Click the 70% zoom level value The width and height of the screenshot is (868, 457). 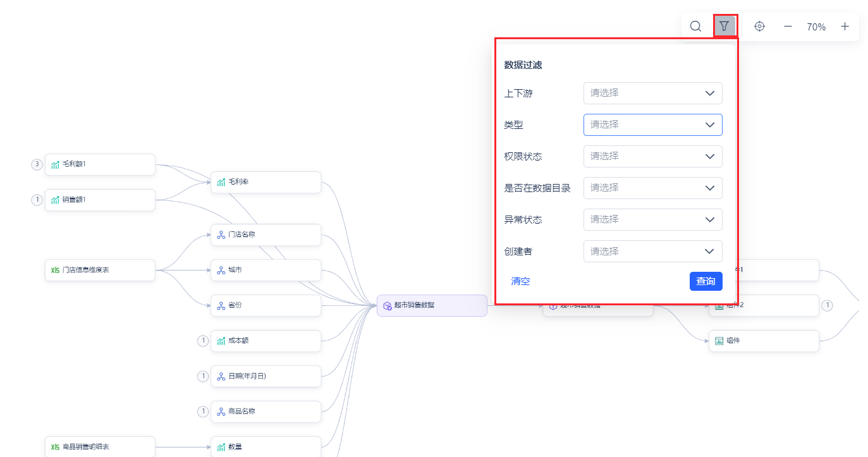tap(816, 27)
